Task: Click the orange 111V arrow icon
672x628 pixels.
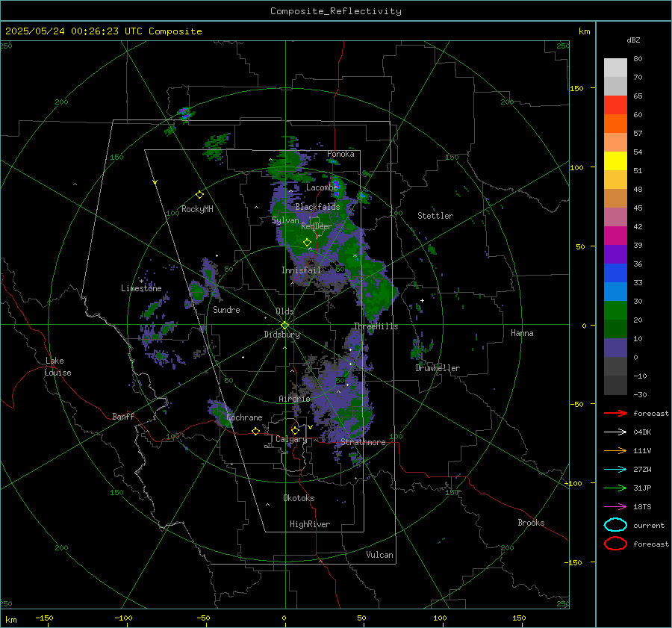Action: (615, 450)
